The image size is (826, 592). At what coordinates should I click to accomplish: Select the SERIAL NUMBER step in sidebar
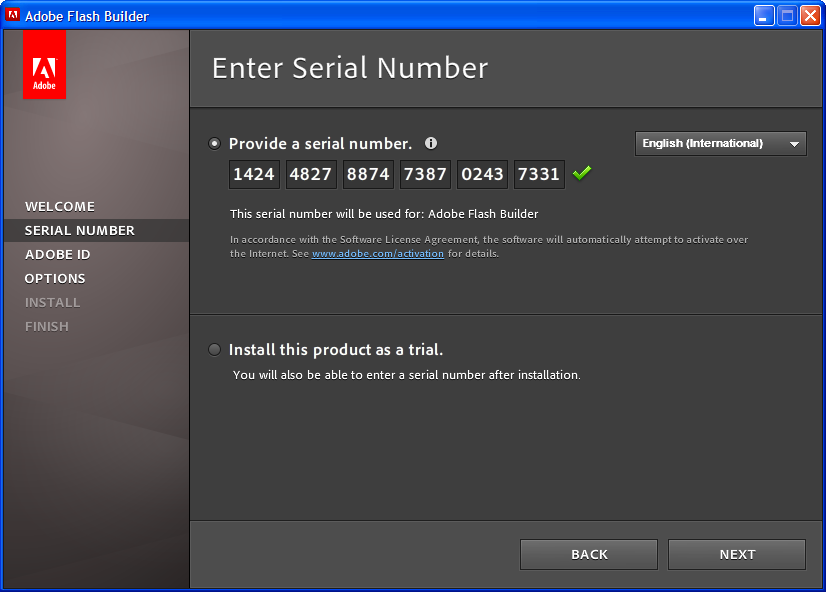pyautogui.click(x=80, y=231)
